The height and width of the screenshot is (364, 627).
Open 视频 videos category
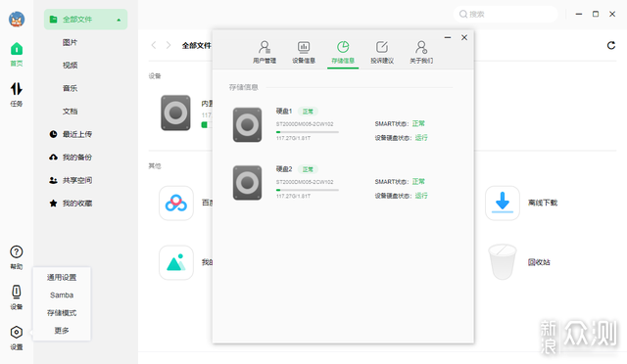pyautogui.click(x=70, y=66)
